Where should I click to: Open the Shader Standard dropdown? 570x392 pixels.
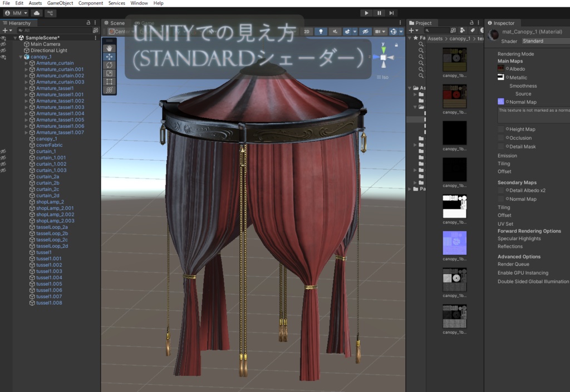546,41
